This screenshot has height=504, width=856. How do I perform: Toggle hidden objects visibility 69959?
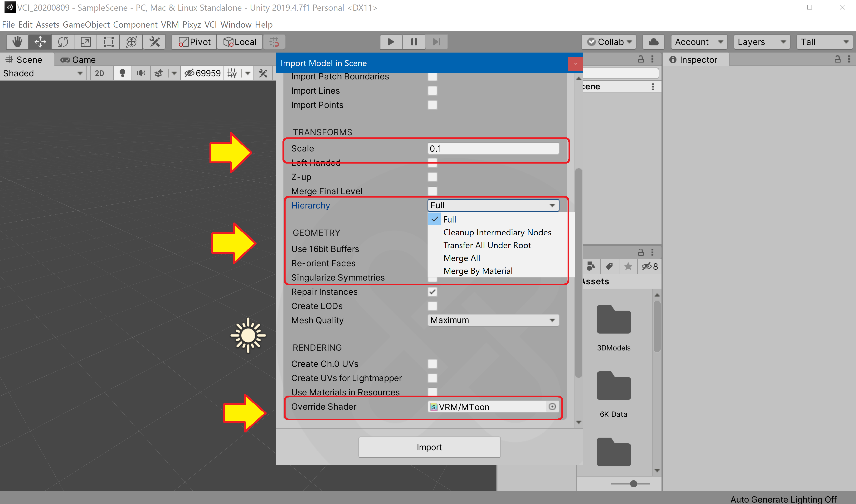[202, 73]
